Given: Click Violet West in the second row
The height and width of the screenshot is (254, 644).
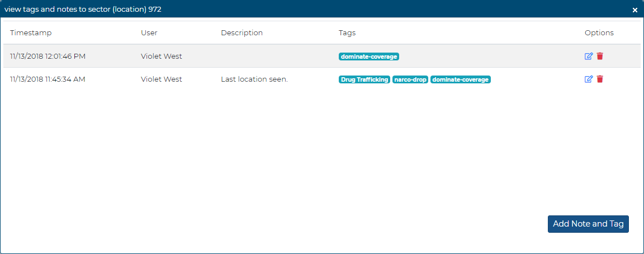Looking at the screenshot, I should [161, 79].
